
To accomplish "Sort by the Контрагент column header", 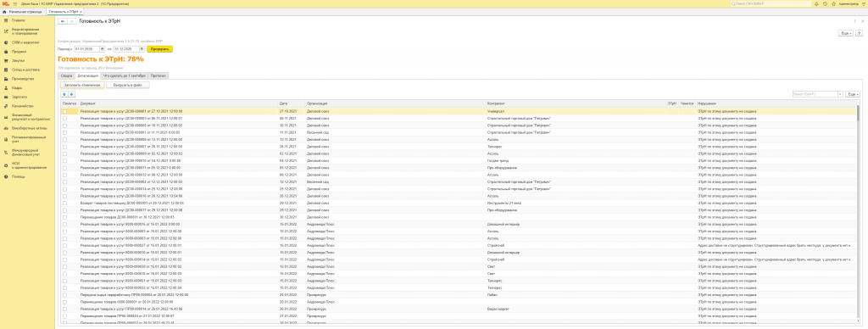I will point(576,103).
